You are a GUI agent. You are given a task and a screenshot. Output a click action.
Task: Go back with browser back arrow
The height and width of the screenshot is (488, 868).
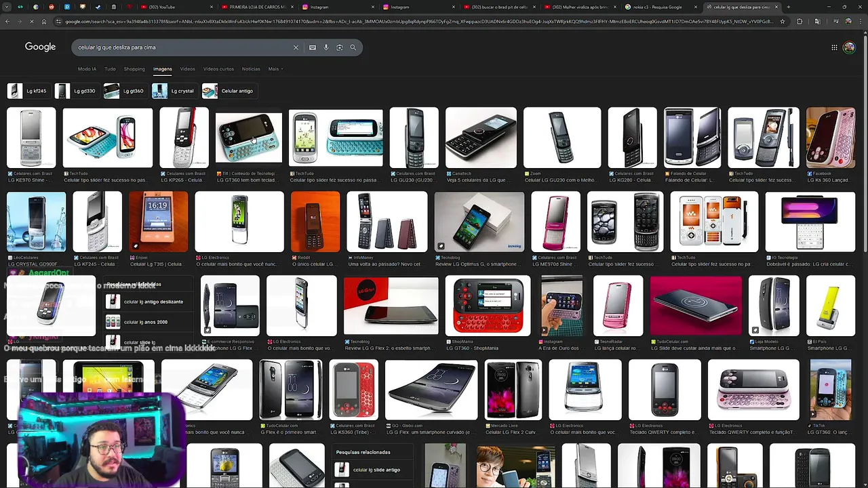click(x=7, y=21)
